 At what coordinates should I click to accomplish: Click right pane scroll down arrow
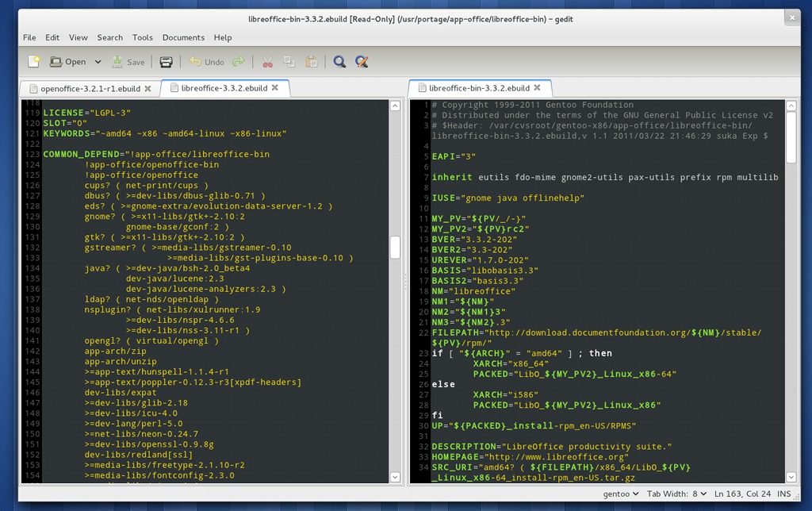pos(791,477)
